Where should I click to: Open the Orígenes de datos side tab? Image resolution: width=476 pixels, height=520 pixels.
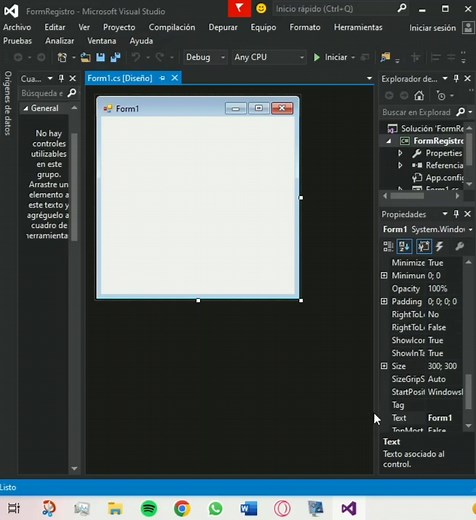[8, 103]
